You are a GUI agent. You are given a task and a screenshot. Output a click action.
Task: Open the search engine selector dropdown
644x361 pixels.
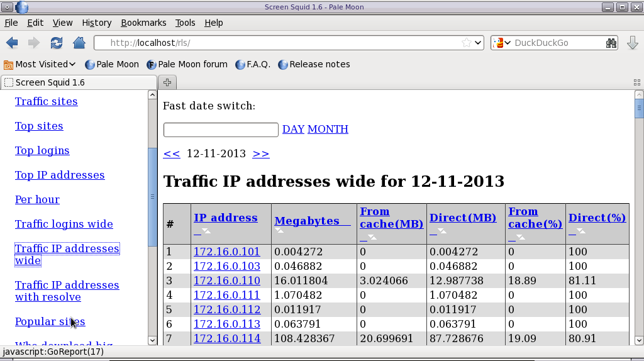click(502, 43)
